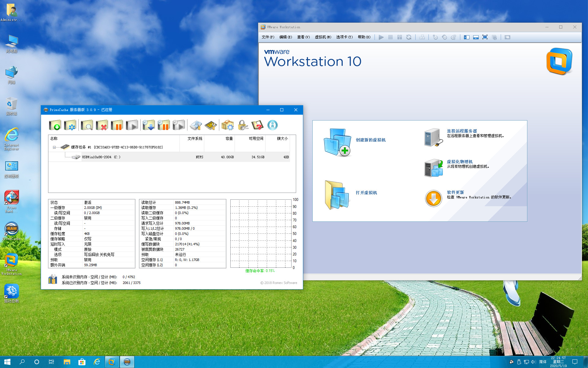This screenshot has height=368, width=588.
Task: Select USBWin10x86-2004 (C:) volume row
Action: [x=169, y=157]
